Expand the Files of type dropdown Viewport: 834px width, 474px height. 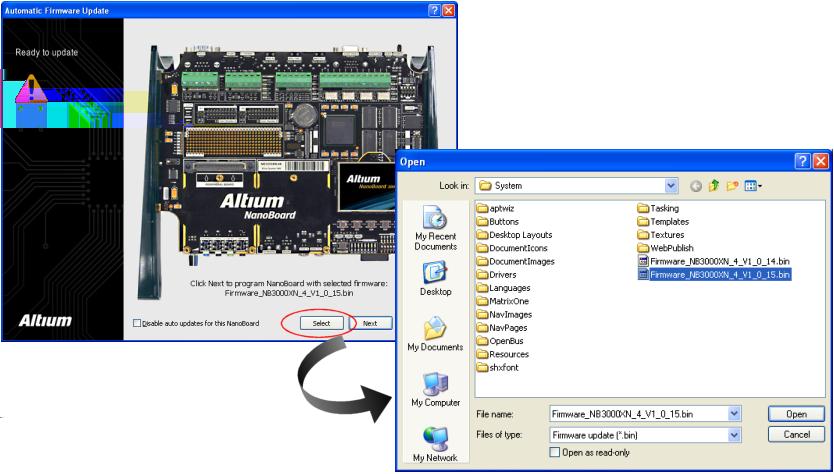(735, 435)
